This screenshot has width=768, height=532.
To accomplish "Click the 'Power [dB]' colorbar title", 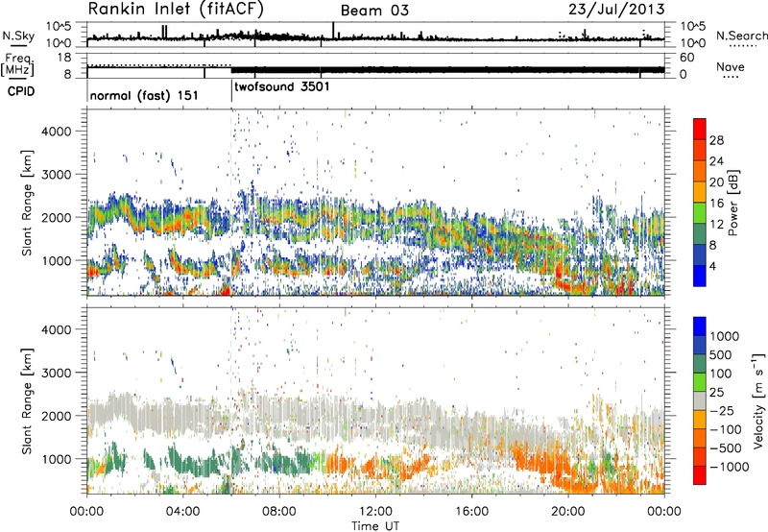I will (733, 203).
